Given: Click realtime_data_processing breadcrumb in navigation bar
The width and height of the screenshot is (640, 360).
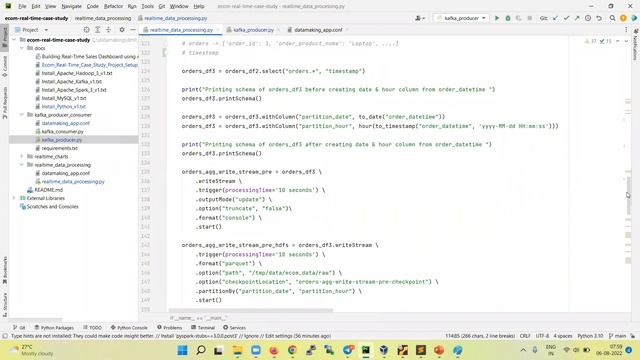Looking at the screenshot, I should (x=103, y=18).
